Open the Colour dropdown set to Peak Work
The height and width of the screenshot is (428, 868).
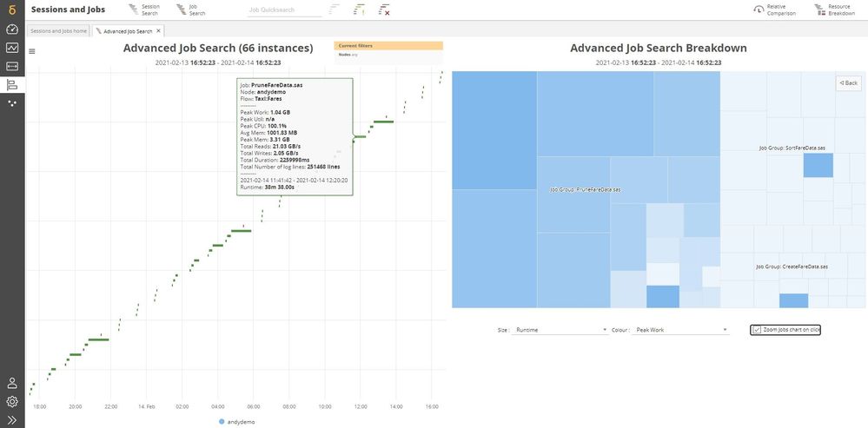pyautogui.click(x=680, y=330)
